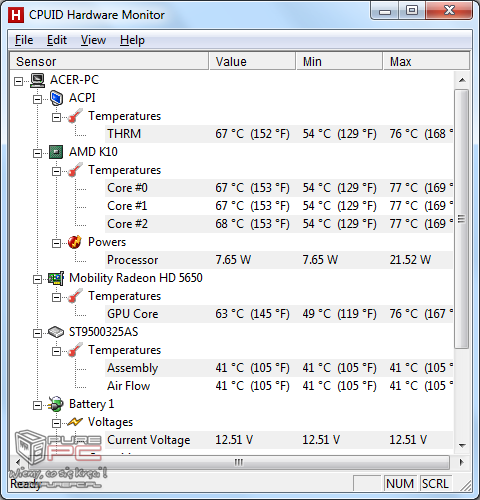The height and width of the screenshot is (500, 480).
Task: Open the Help menu
Action: pyautogui.click(x=132, y=40)
